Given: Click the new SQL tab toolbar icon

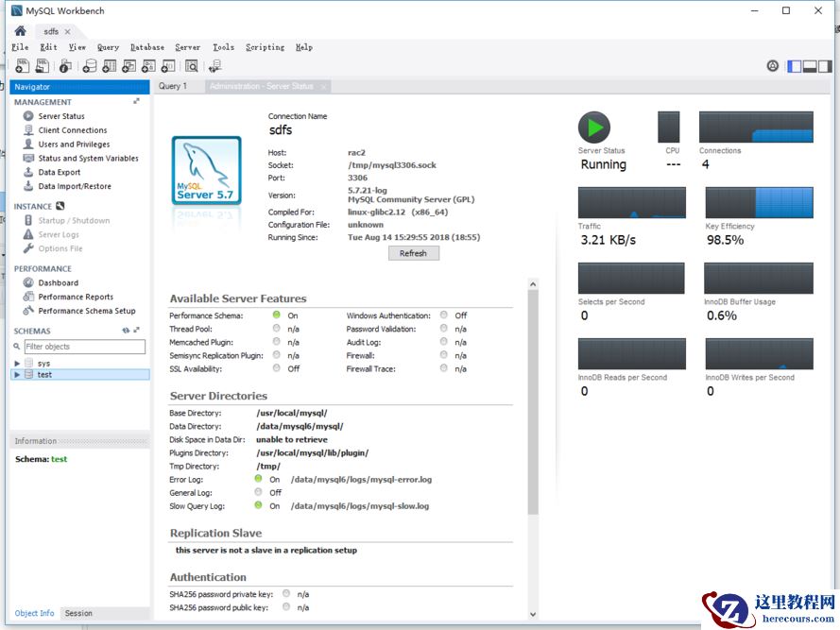Looking at the screenshot, I should pyautogui.click(x=22, y=66).
